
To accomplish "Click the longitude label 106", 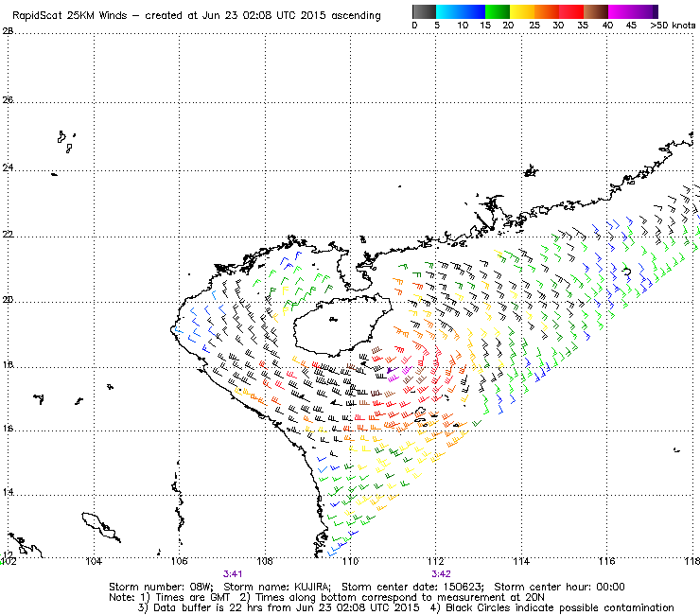I will coord(180,561).
